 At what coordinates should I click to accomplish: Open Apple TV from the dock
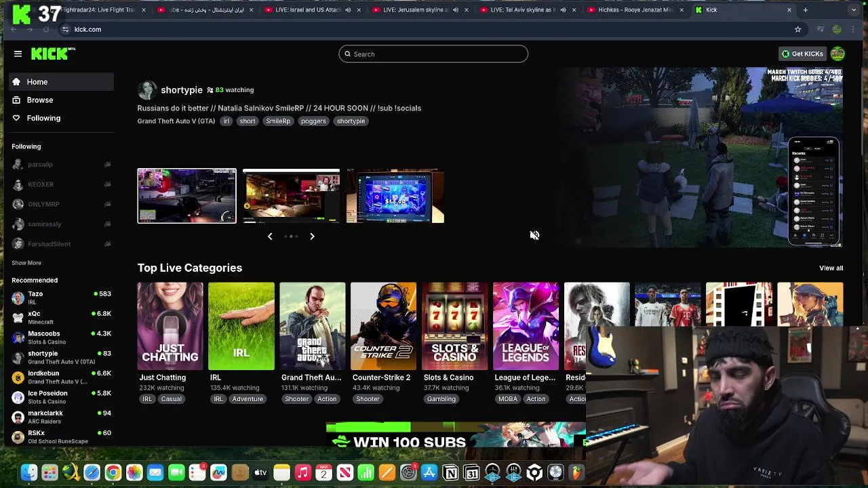click(260, 473)
